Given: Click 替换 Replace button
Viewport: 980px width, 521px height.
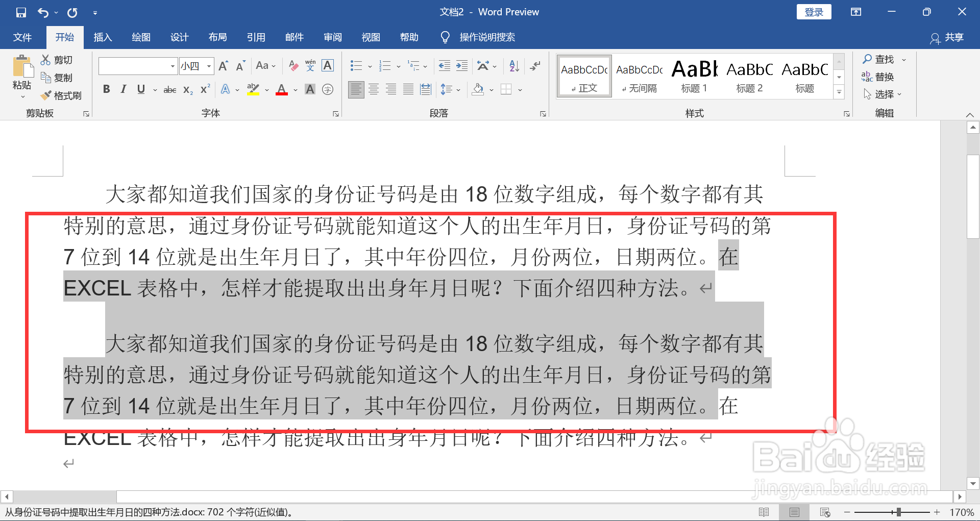Looking at the screenshot, I should (878, 77).
